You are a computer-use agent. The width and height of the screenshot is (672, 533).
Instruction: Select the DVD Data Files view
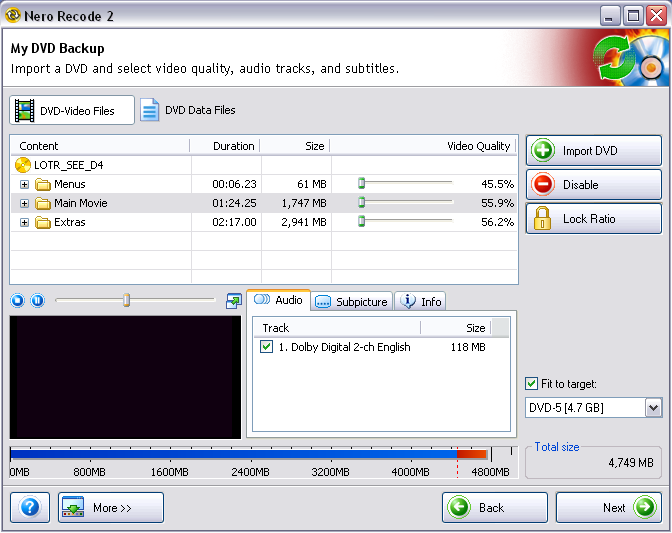pyautogui.click(x=188, y=110)
